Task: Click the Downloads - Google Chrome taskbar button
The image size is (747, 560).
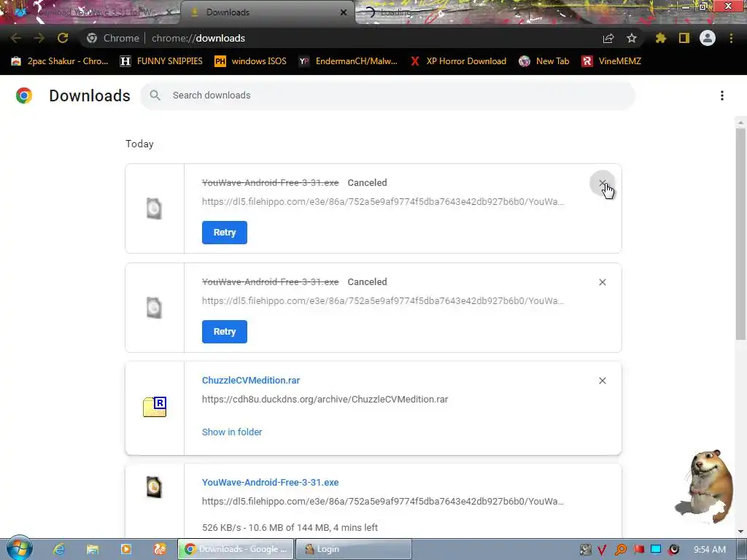Action: pos(236,549)
